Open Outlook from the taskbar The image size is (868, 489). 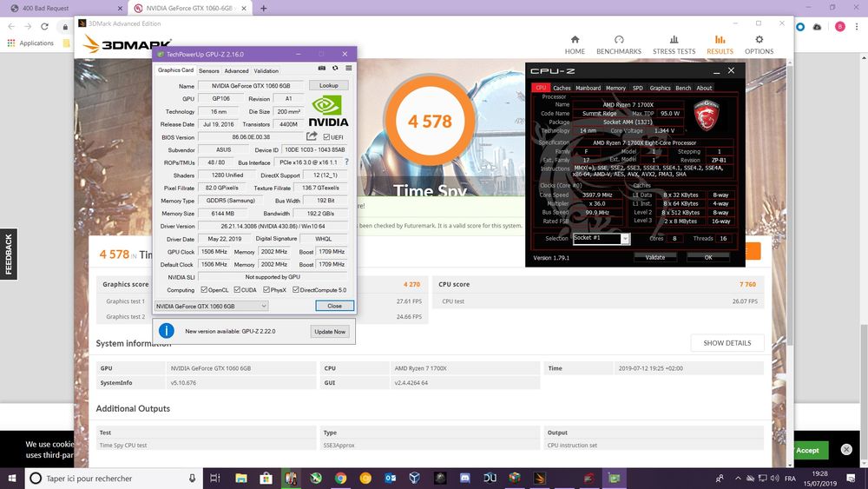click(391, 478)
